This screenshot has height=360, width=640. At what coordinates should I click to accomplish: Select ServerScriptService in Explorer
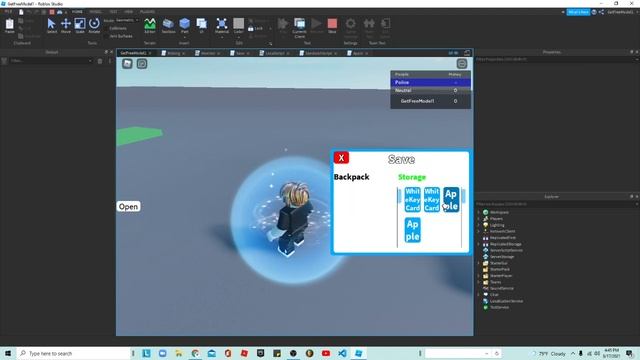[x=506, y=250]
